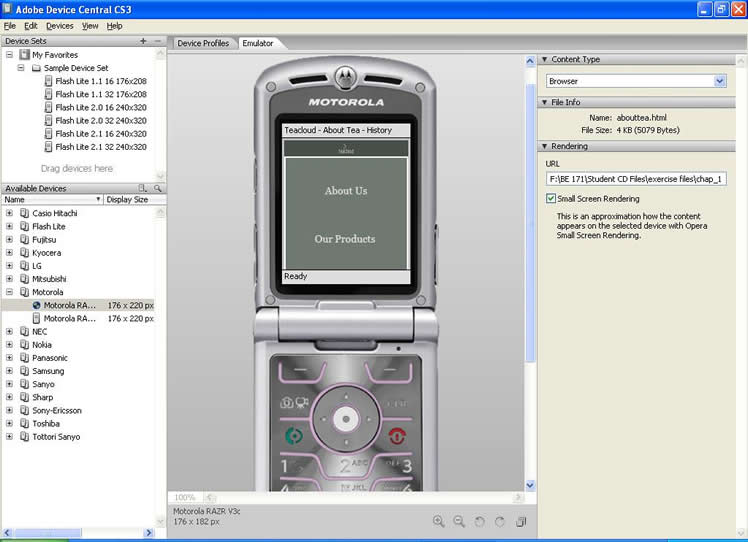Click the emulator vertical scrollbar down arrow
The width and height of the screenshot is (748, 542).
pos(530,485)
